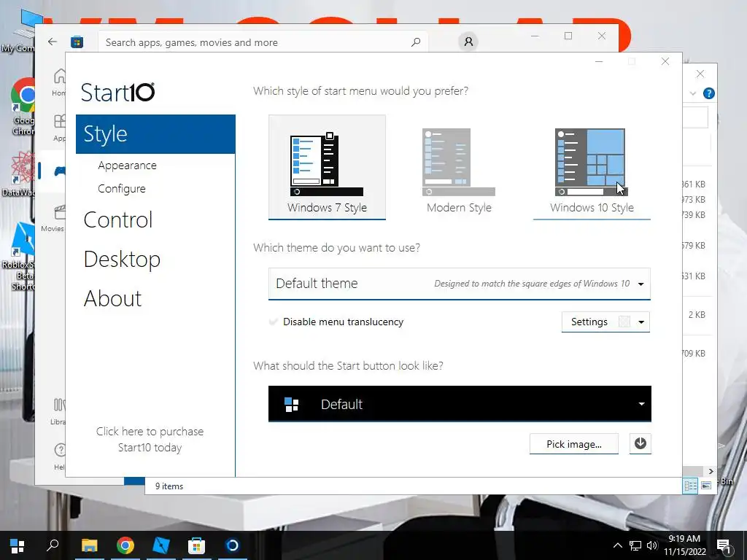
Task: Maximize the Microsoft Store window
Action: click(x=568, y=36)
